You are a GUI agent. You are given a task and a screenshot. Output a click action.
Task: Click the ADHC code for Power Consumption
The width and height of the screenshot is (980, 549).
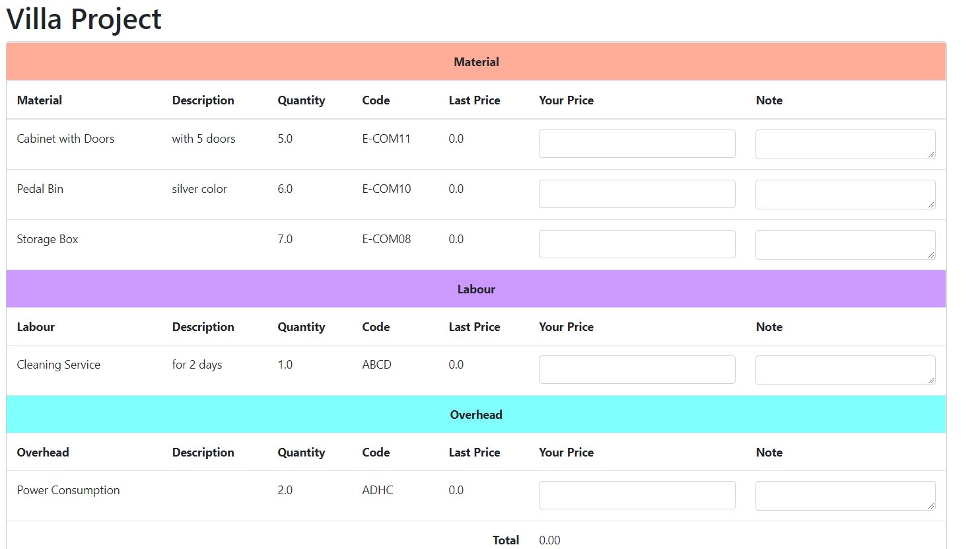point(378,490)
